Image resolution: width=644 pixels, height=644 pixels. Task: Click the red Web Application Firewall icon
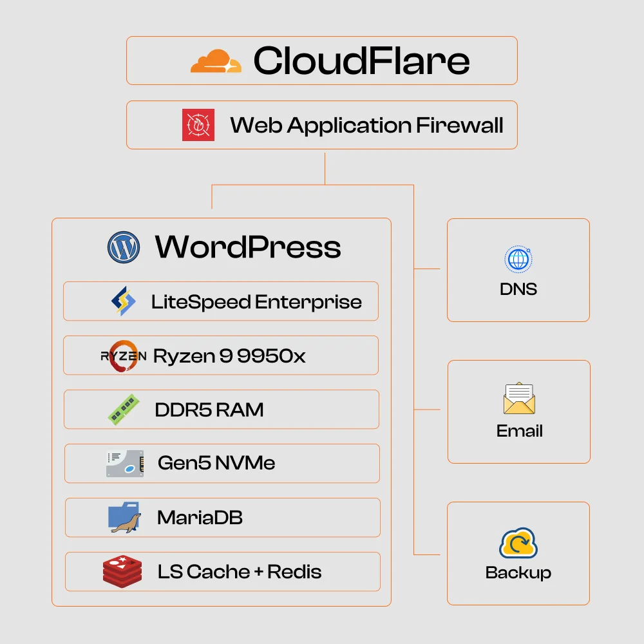[x=198, y=125]
